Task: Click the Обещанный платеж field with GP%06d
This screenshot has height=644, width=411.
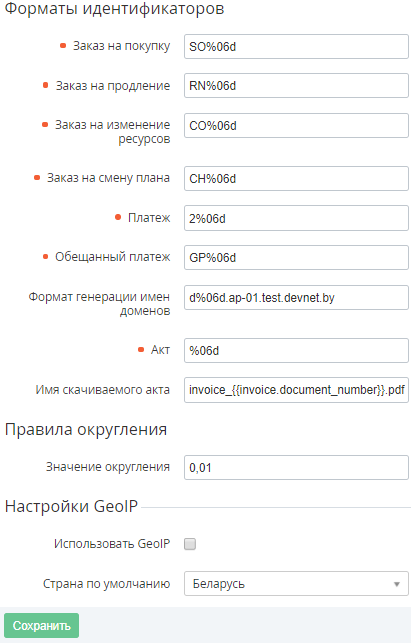Action: [296, 258]
